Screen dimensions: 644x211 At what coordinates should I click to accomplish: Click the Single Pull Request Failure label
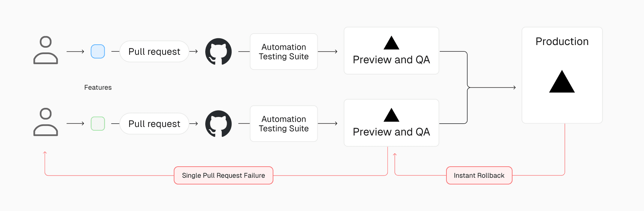tap(223, 175)
